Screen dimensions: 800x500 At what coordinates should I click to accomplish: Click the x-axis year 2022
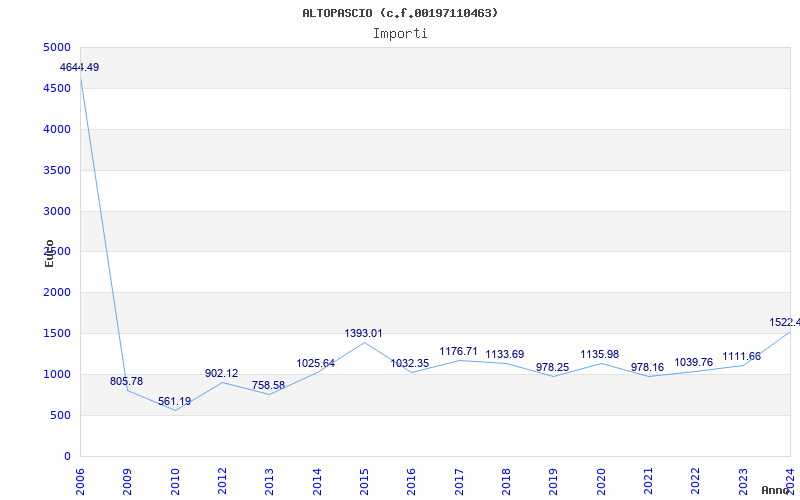pyautogui.click(x=696, y=482)
